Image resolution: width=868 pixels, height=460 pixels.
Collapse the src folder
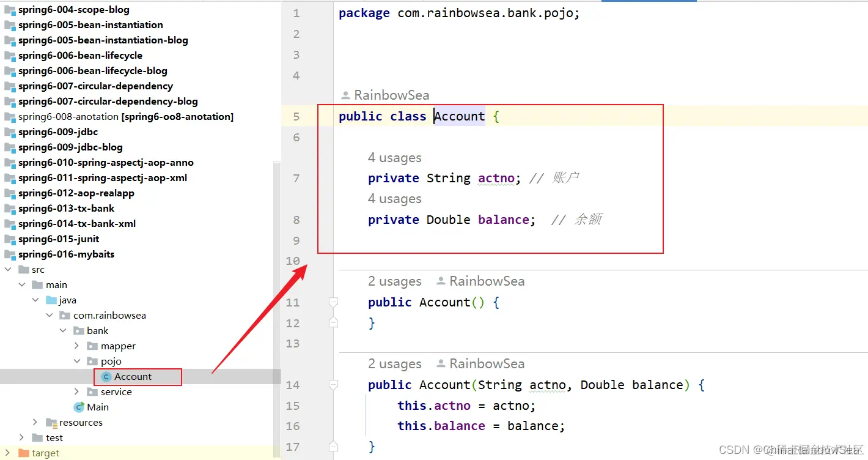coord(9,270)
